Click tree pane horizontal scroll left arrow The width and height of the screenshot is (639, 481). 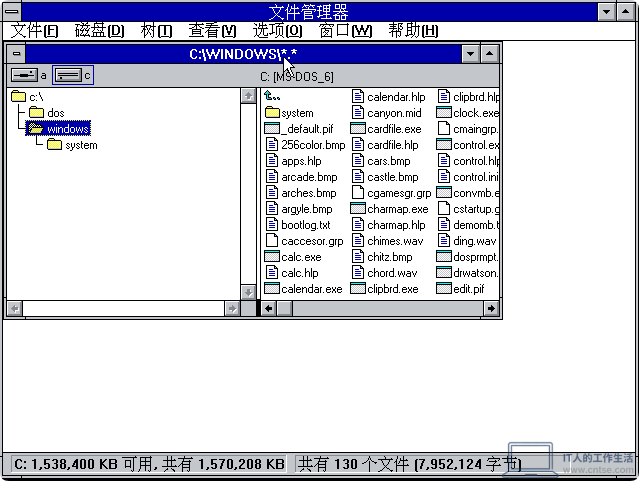pyautogui.click(x=15, y=309)
